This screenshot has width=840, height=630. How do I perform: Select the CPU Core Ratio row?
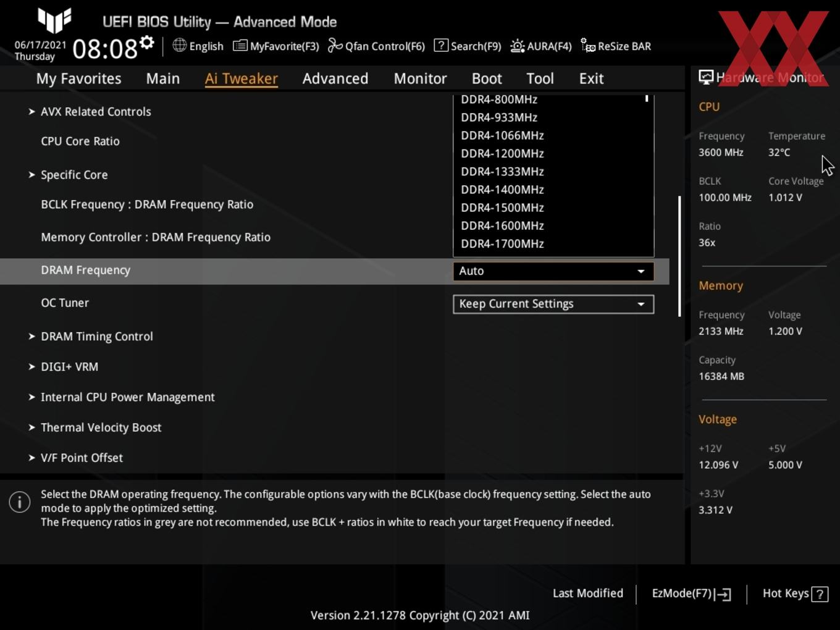pyautogui.click(x=80, y=141)
